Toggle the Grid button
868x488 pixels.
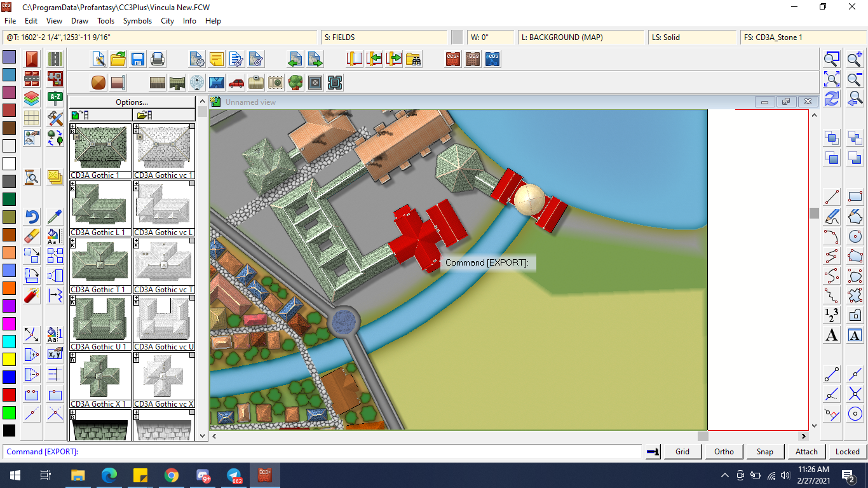pyautogui.click(x=682, y=452)
